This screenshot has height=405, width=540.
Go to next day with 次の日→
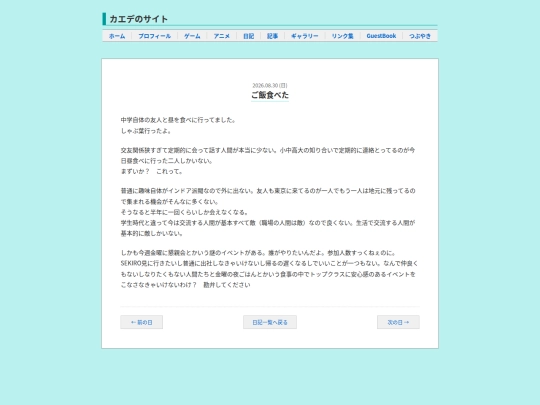(398, 322)
